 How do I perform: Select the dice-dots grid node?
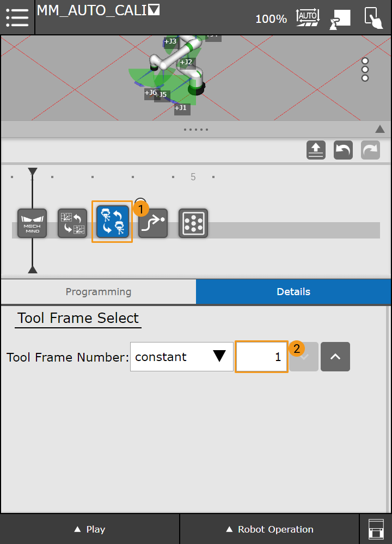click(x=193, y=223)
